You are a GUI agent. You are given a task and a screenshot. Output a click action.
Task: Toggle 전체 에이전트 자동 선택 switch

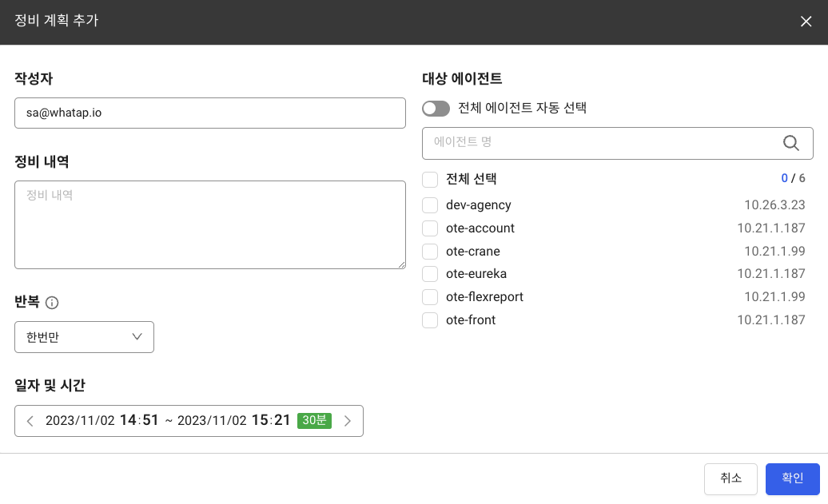click(x=436, y=108)
